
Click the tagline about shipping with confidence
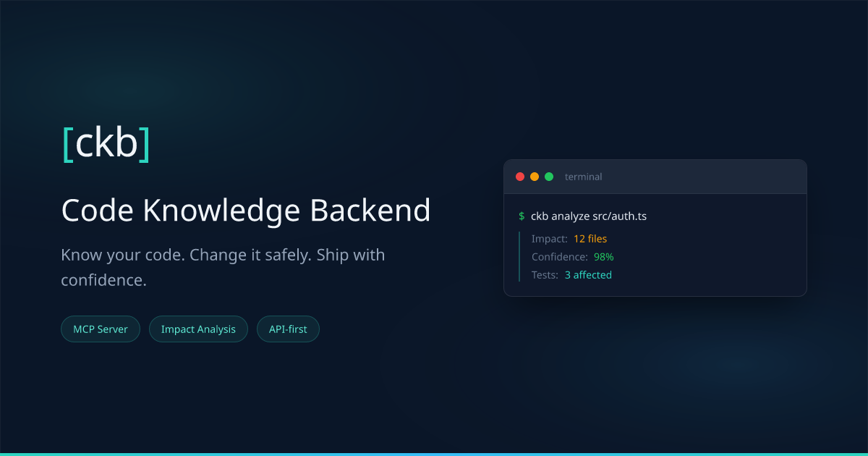[223, 267]
